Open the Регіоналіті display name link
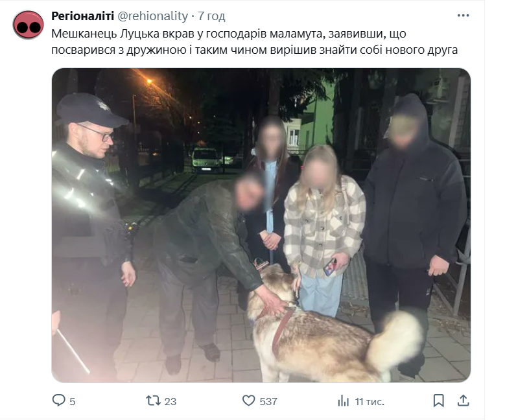The width and height of the screenshot is (505, 420). coord(82,16)
